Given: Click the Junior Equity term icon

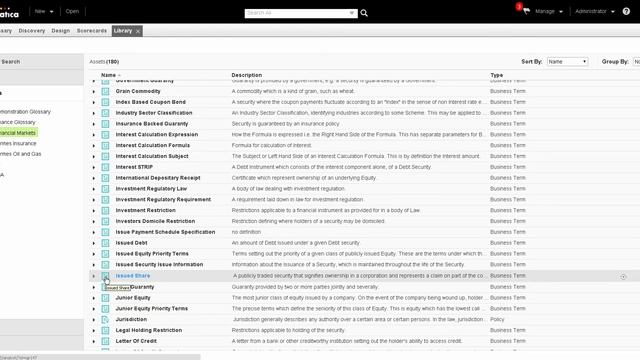Looking at the screenshot, I should [105, 298].
